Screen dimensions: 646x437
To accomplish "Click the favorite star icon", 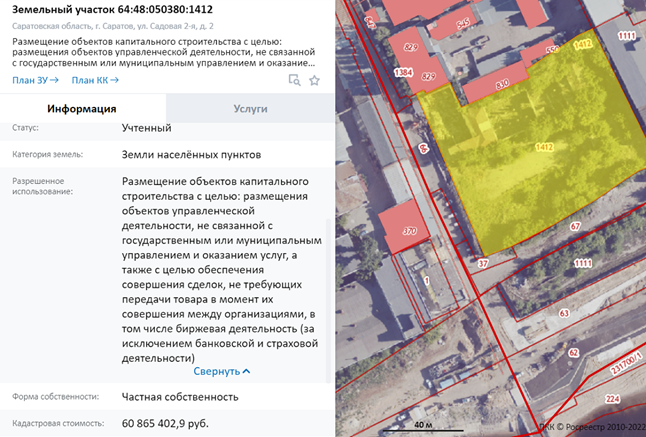I will click(314, 81).
